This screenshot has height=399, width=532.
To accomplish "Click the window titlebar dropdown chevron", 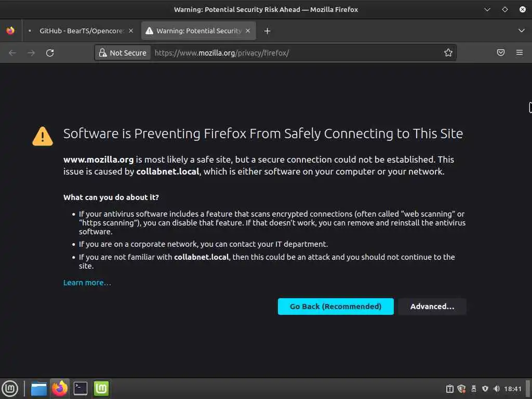I will [487, 9].
